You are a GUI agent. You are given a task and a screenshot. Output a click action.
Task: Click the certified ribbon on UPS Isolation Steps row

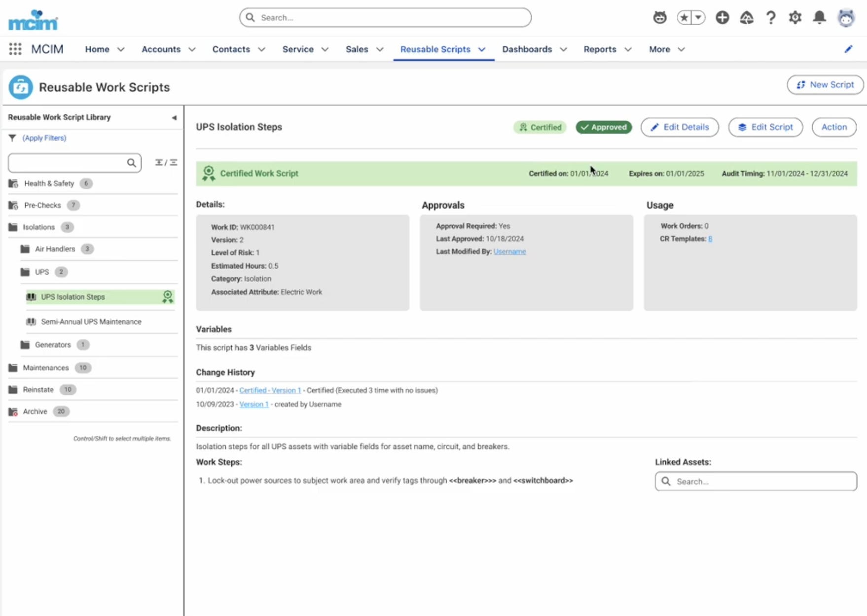coord(168,297)
